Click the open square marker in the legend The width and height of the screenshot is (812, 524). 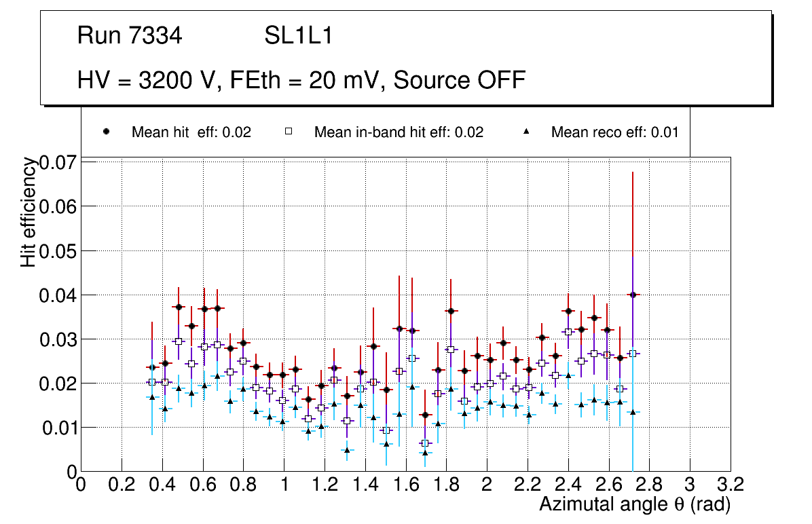(x=289, y=132)
